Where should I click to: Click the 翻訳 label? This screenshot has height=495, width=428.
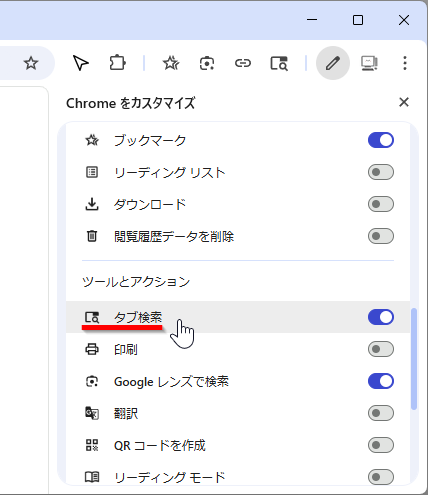point(126,413)
